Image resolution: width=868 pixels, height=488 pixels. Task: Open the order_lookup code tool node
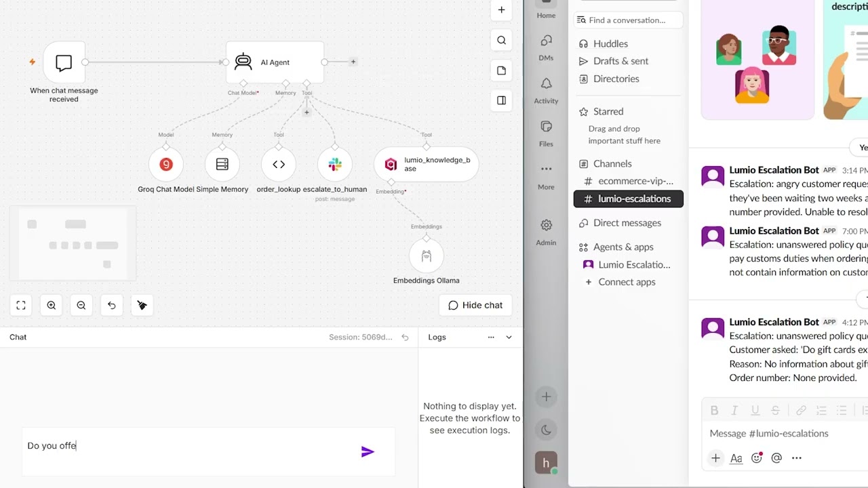pos(279,164)
